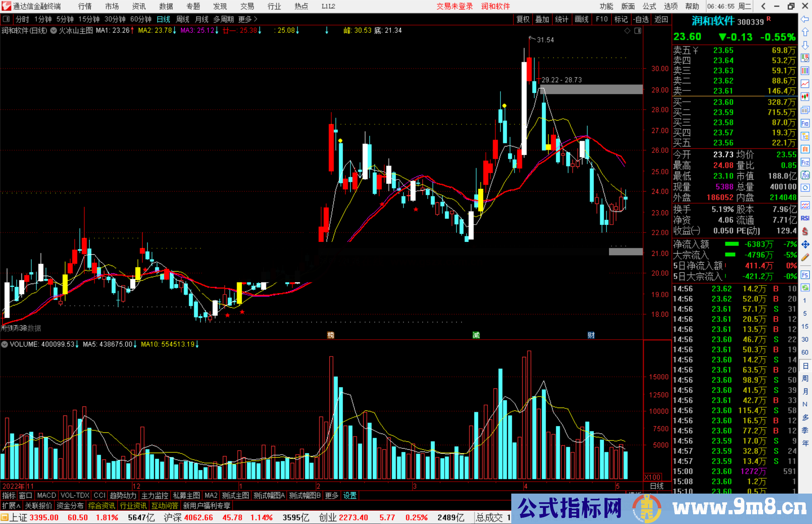Click the candlestick chart sidebar icon

pos(805,97)
